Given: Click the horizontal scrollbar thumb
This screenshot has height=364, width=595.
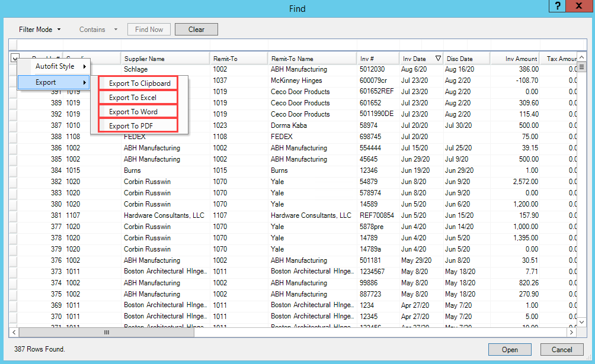Looking at the screenshot, I should click(x=107, y=333).
